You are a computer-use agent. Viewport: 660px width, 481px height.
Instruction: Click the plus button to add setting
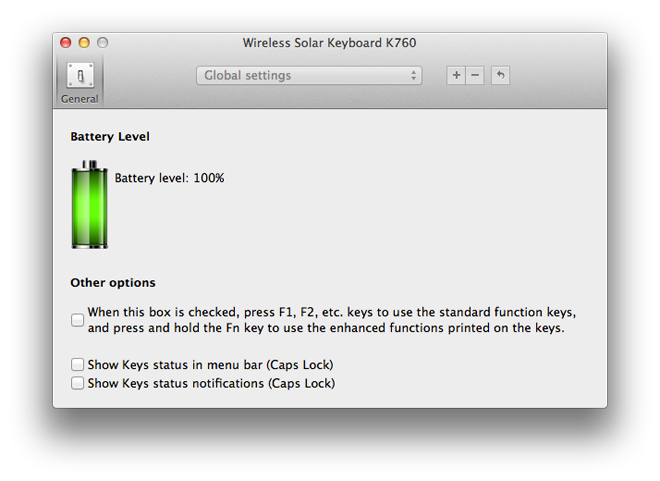pos(456,75)
